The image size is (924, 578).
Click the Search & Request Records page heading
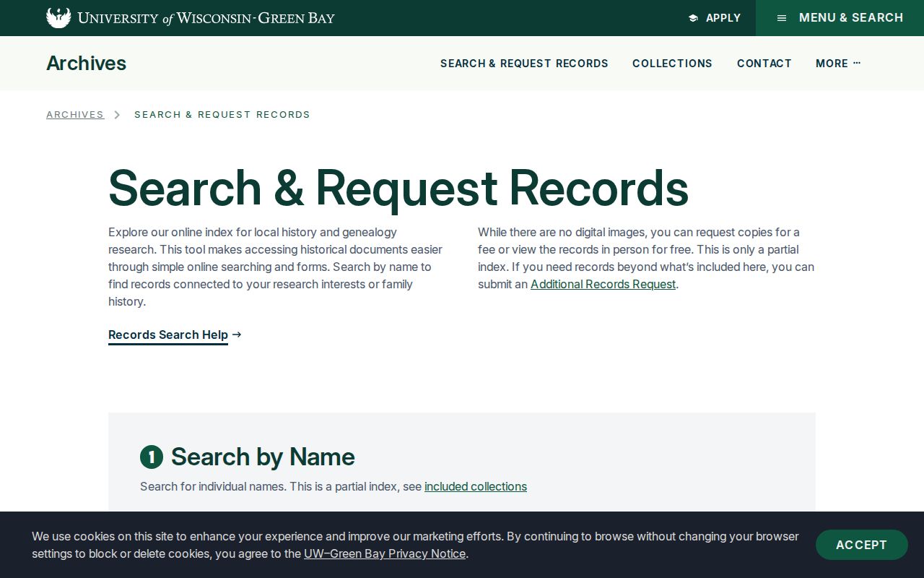(398, 188)
